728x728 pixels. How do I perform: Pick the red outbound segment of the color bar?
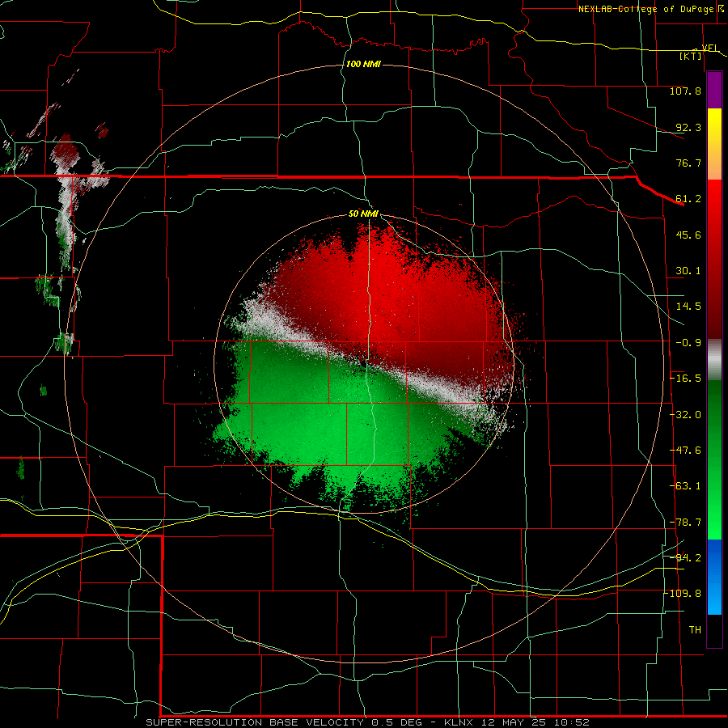[714, 260]
